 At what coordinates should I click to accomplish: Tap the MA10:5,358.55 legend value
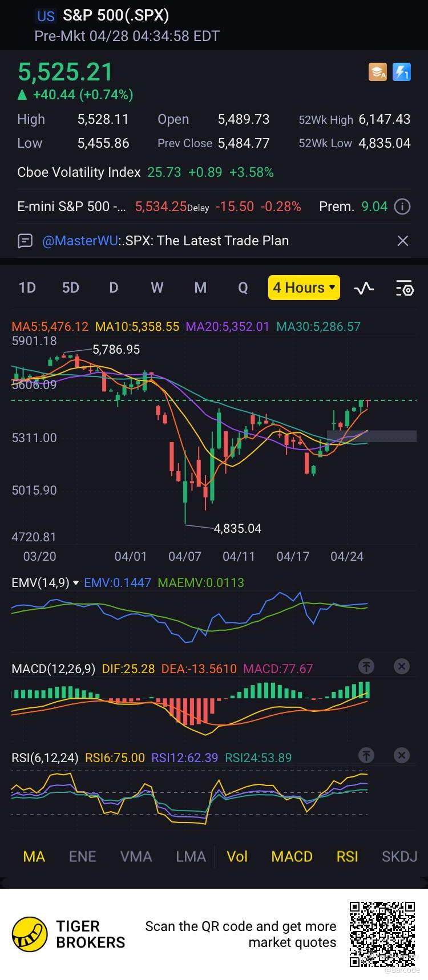[137, 327]
